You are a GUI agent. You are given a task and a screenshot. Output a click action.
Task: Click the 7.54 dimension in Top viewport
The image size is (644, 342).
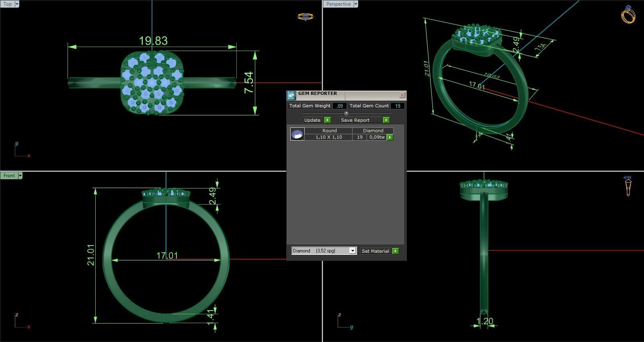[249, 83]
